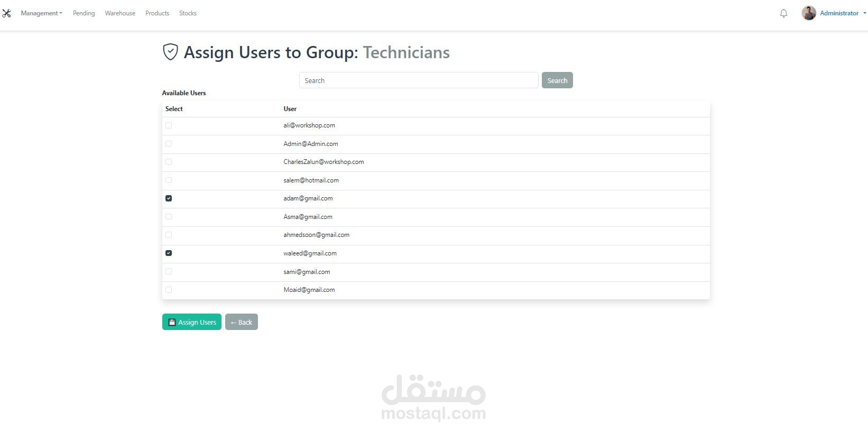Expand the Management dropdown menu
The height and width of the screenshot is (431, 868).
click(x=41, y=13)
